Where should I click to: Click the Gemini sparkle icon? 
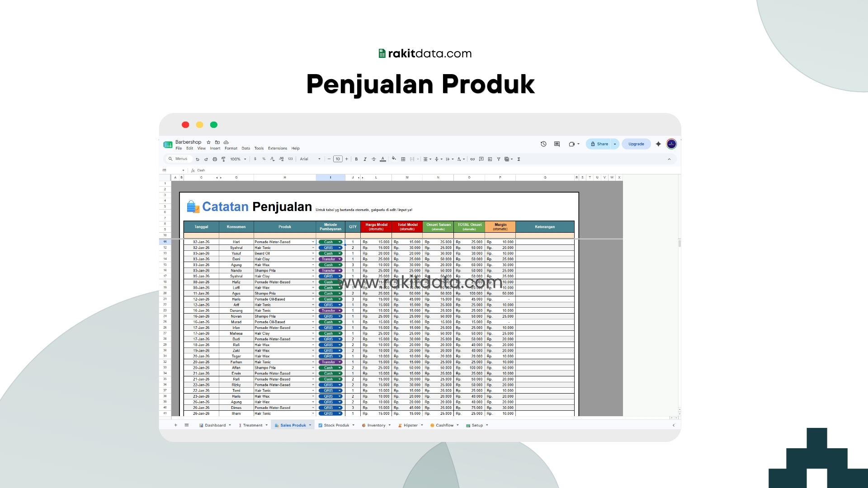(x=658, y=144)
